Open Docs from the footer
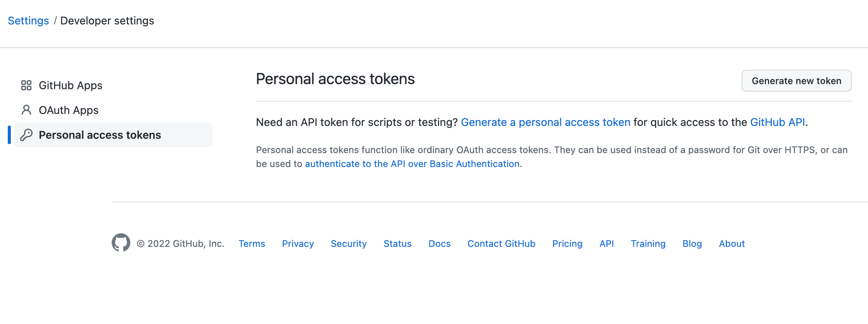868x324 pixels. coord(439,244)
